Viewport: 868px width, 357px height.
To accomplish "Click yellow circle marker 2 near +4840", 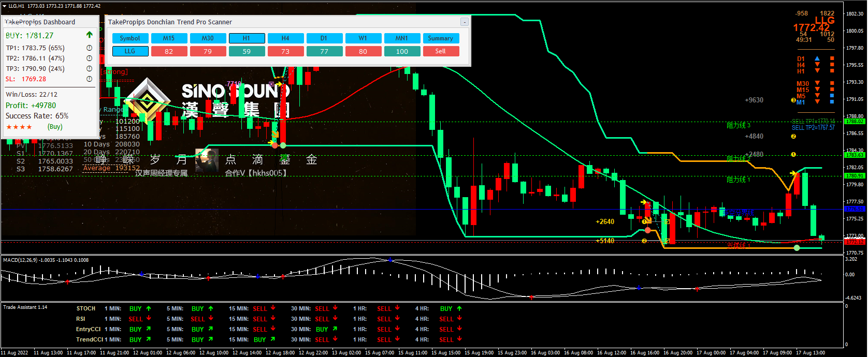I will 793,136.
